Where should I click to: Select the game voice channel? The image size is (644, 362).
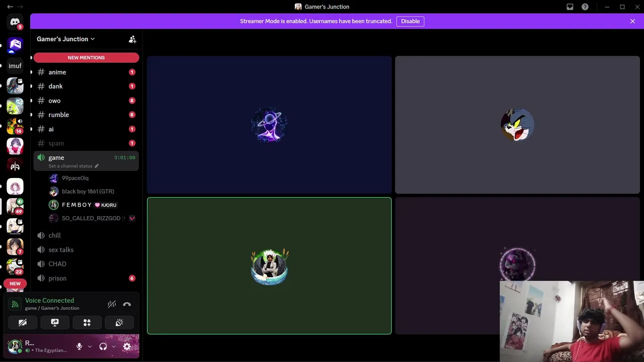(x=86, y=161)
